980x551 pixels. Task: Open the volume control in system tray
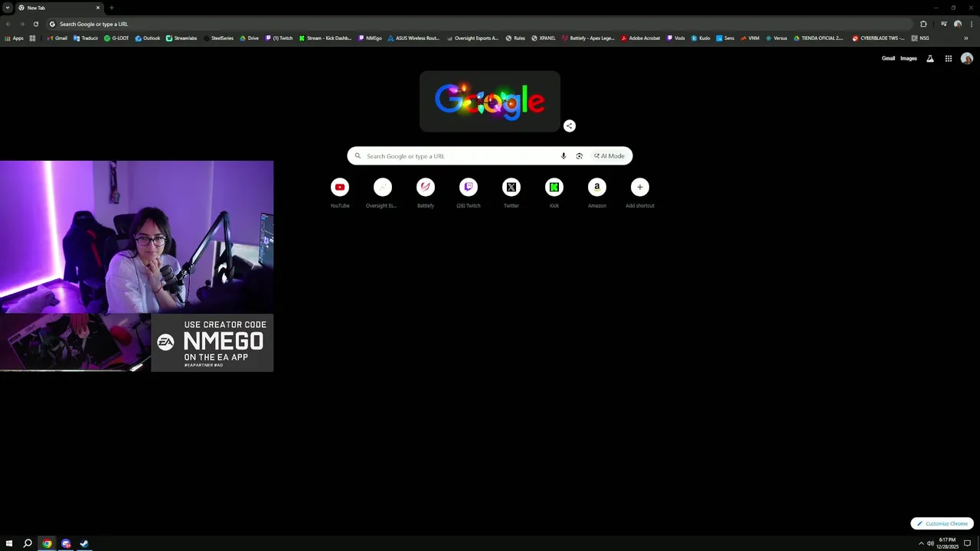(930, 543)
